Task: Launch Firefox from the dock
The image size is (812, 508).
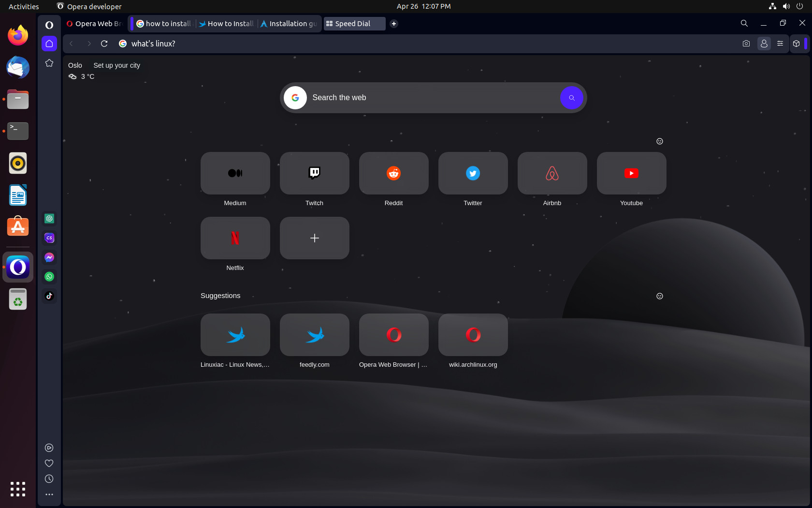Action: click(x=18, y=35)
